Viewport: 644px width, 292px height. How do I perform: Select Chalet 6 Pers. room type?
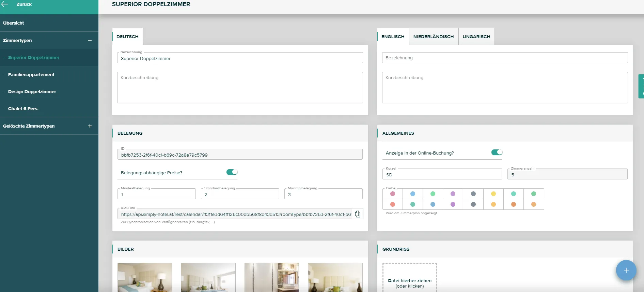point(49,108)
